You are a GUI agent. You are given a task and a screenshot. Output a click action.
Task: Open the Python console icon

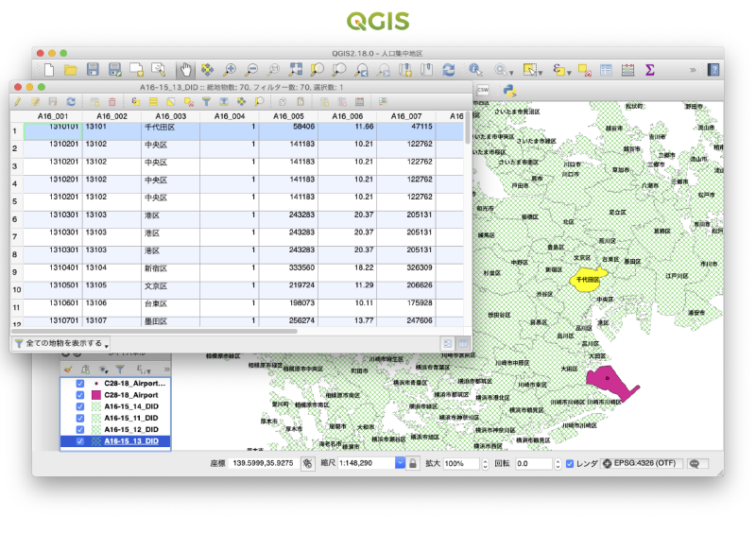click(509, 90)
